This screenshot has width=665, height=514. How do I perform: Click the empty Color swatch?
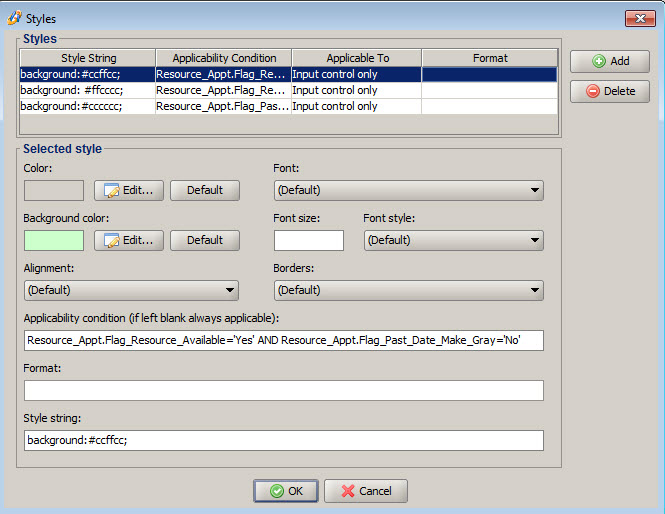(54, 190)
